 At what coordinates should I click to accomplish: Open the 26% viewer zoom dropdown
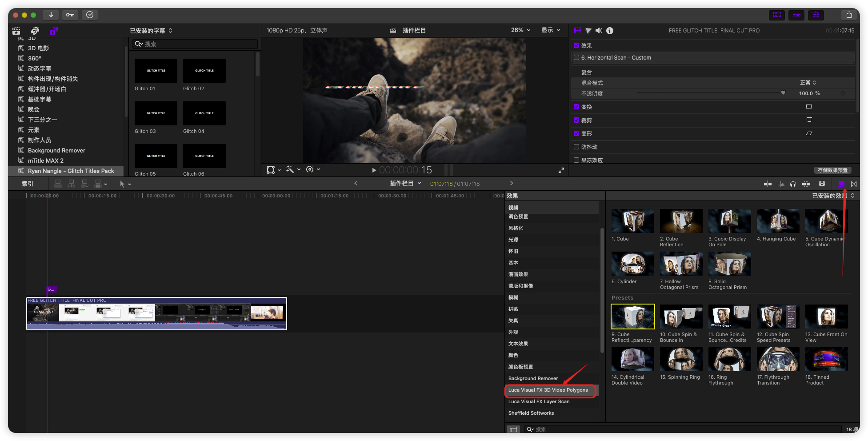(520, 30)
